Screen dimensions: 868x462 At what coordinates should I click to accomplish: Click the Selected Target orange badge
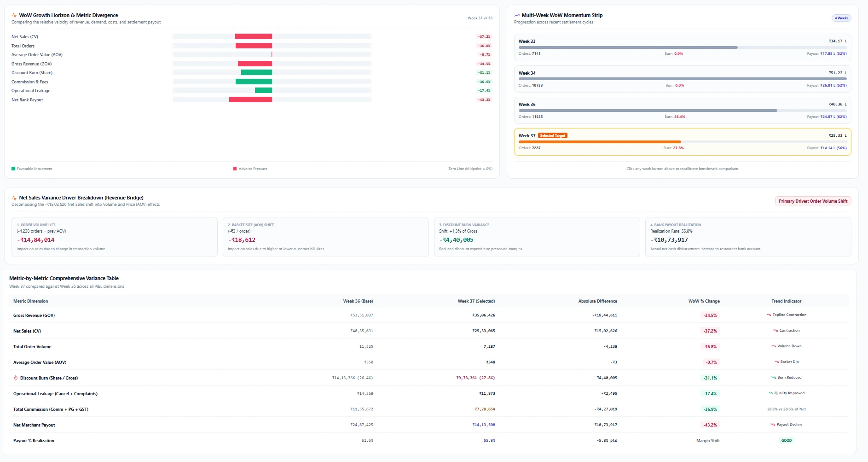553,135
